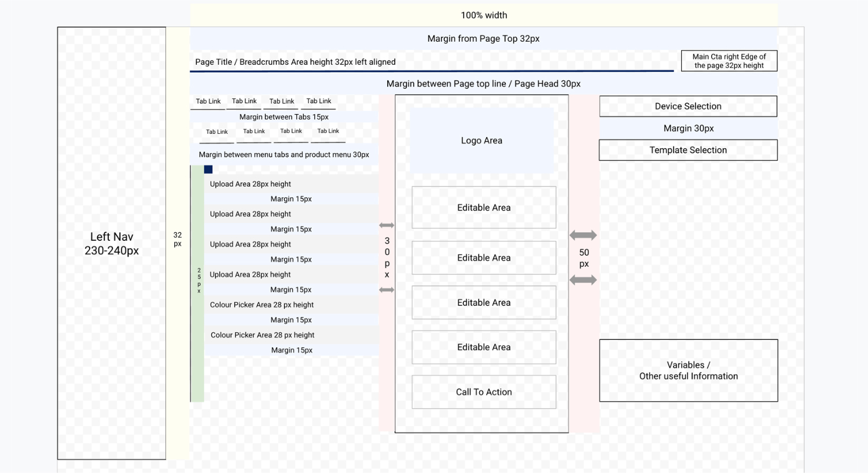Select the rightmost Tab Link in the upper tab row
The height and width of the screenshot is (473, 868).
tap(319, 101)
